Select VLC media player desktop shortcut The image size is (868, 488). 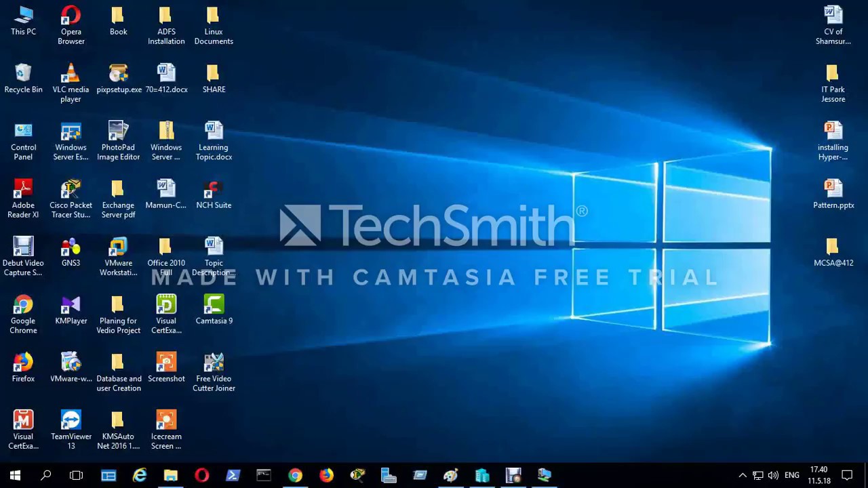tap(71, 83)
